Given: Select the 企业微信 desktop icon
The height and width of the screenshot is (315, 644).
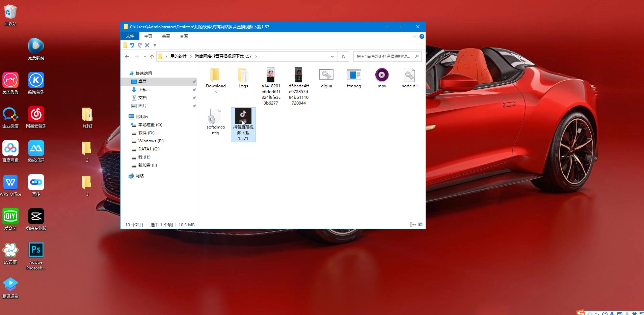Looking at the screenshot, I should [10, 117].
